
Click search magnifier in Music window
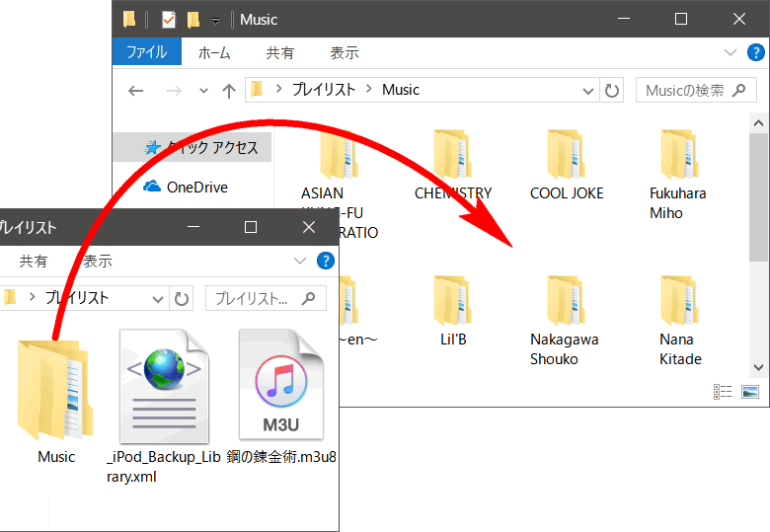tap(738, 90)
